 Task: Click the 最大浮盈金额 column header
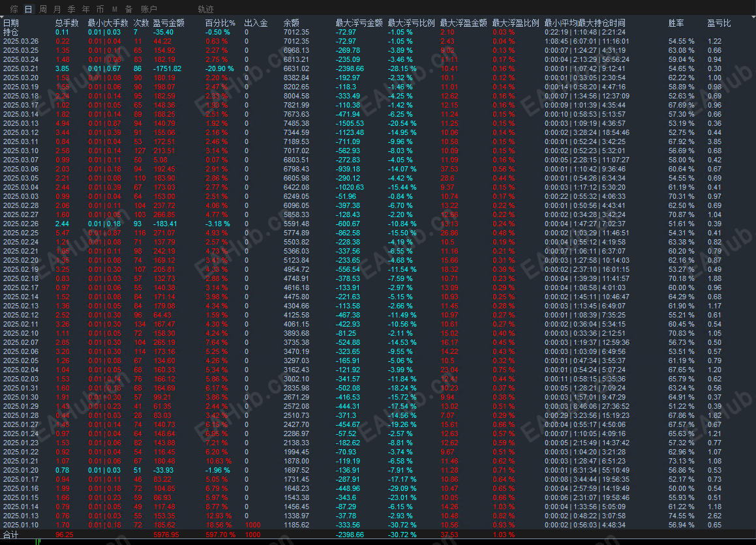pos(464,23)
